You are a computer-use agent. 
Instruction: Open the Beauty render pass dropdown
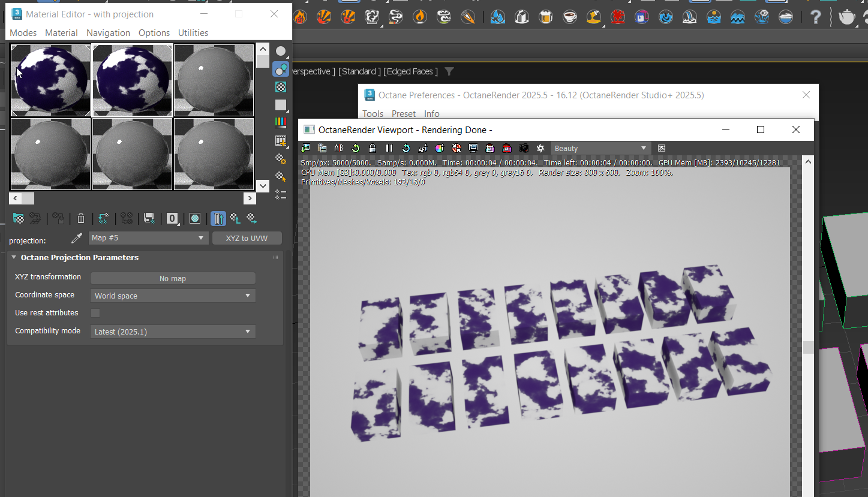click(x=600, y=148)
